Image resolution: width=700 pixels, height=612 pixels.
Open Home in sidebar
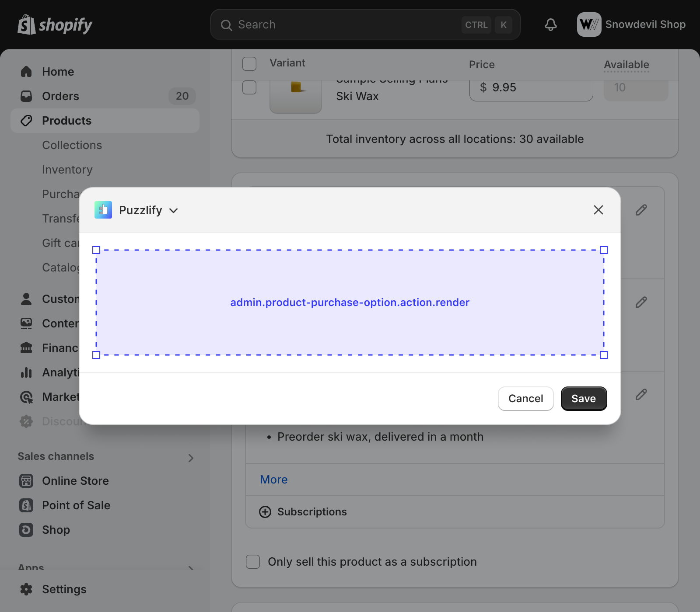click(x=58, y=72)
